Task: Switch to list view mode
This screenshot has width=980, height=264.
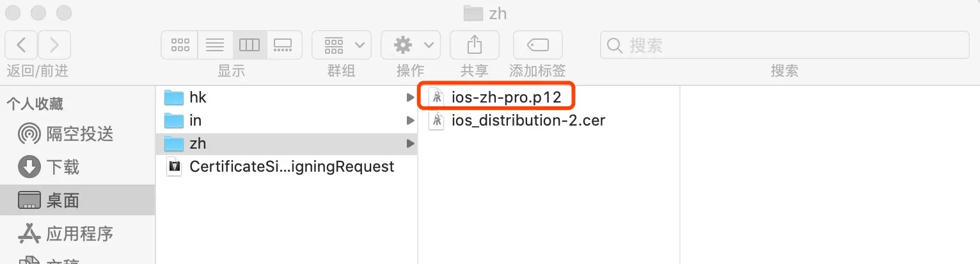Action: 215,45
